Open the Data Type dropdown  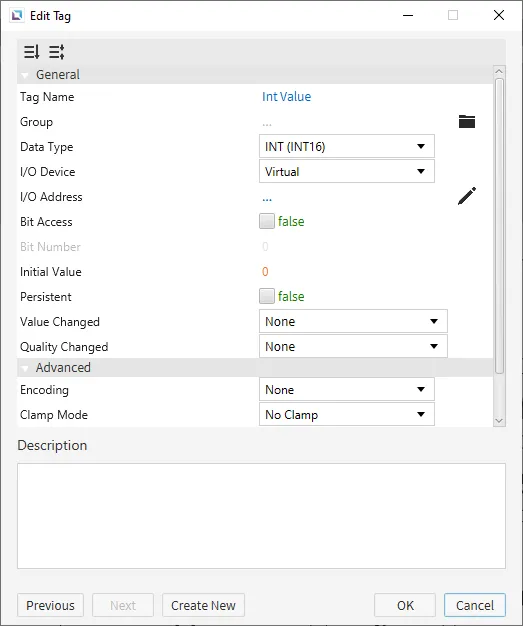347,147
